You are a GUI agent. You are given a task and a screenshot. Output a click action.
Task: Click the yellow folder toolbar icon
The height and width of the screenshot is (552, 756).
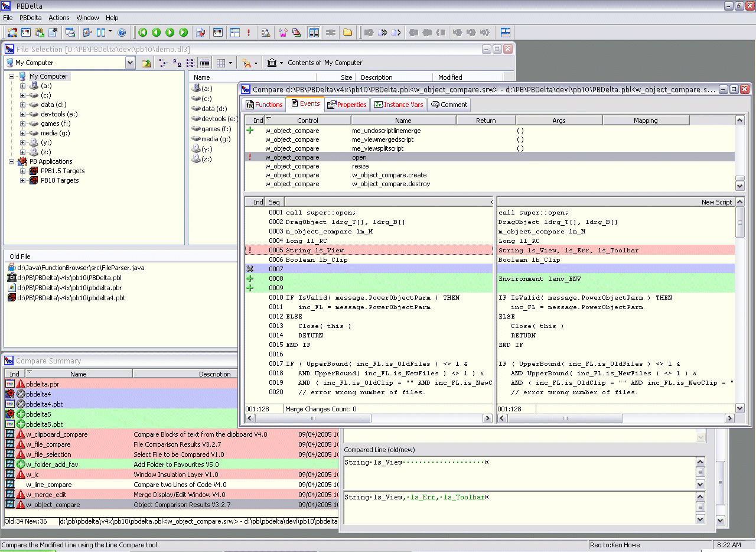pyautogui.click(x=347, y=33)
